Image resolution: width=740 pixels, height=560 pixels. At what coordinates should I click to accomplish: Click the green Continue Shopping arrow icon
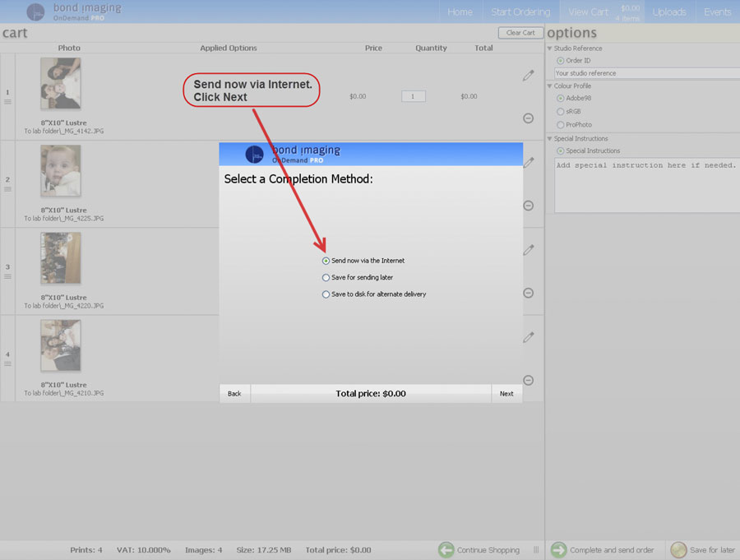446,550
